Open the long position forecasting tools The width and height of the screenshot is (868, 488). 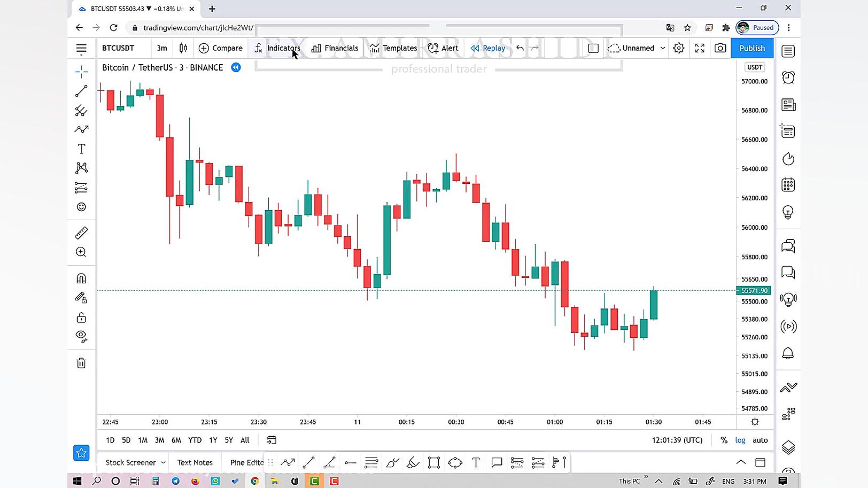(x=81, y=188)
